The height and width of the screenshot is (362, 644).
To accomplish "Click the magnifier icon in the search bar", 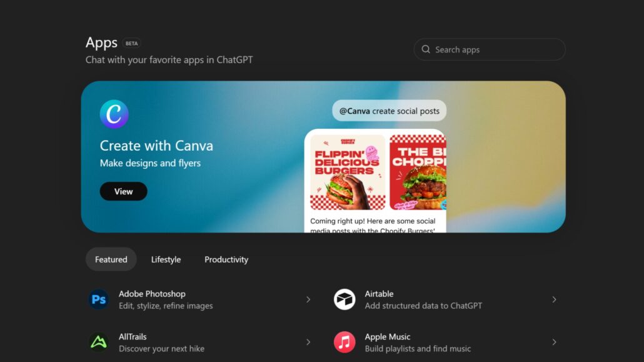I will (x=426, y=49).
